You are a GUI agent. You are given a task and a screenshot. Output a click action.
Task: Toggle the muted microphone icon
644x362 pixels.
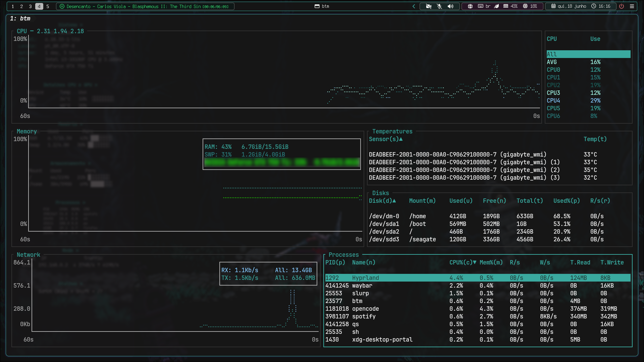(x=439, y=6)
